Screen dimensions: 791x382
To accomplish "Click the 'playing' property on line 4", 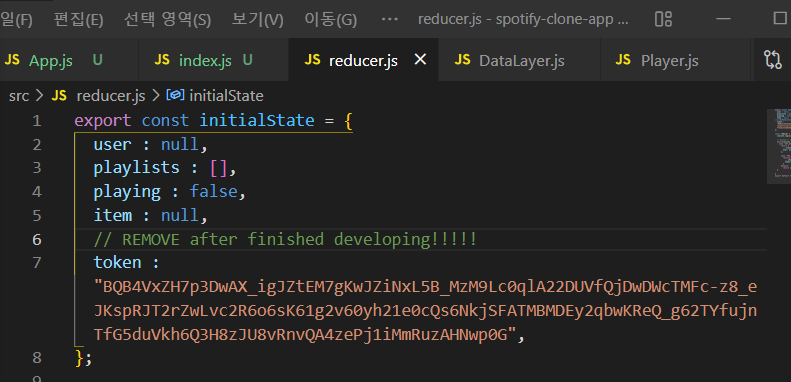I will [127, 192].
